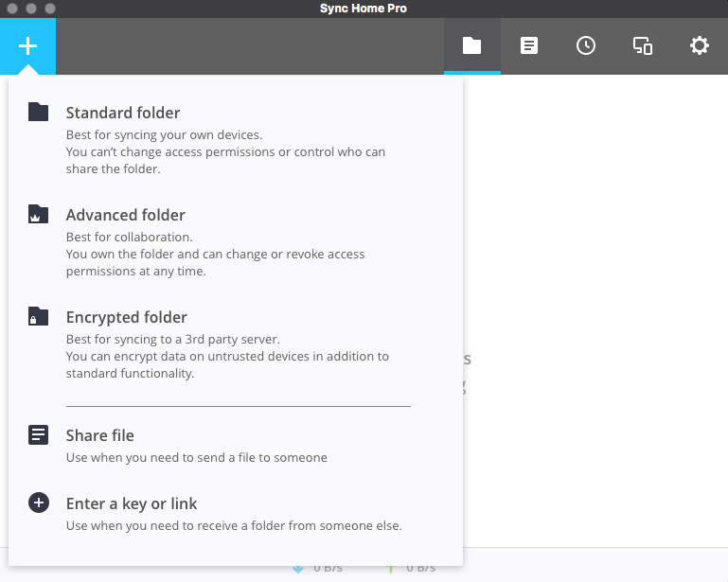
Task: Click 'Use when you need to receive a folder' text
Action: [x=234, y=525]
